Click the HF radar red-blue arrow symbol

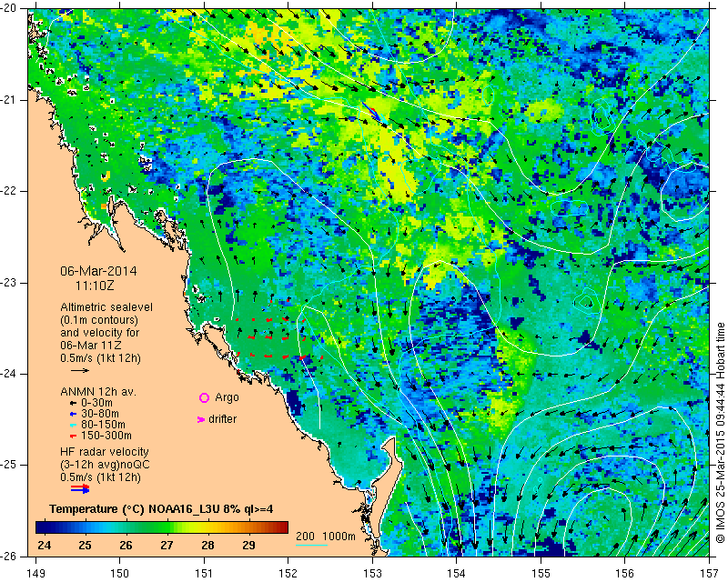tap(80, 488)
